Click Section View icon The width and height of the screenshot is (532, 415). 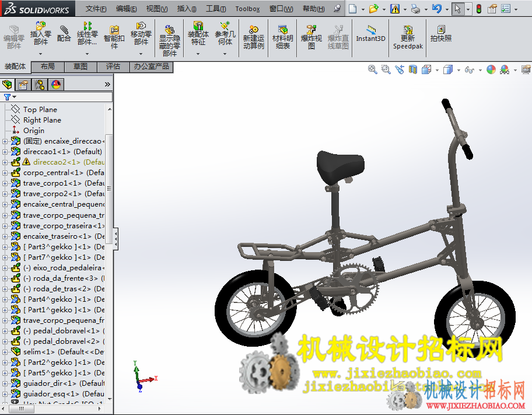[x=412, y=69]
